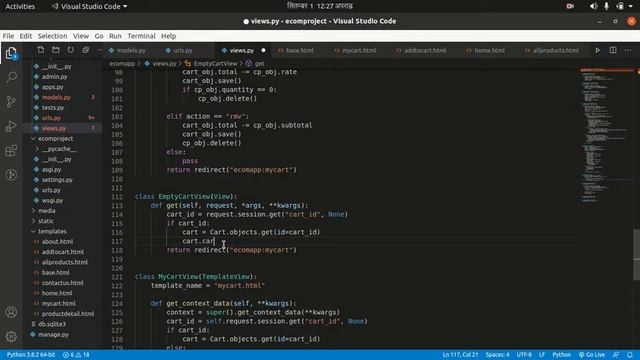Open the Extensions view icon
640x360 pixels.
tap(11, 151)
